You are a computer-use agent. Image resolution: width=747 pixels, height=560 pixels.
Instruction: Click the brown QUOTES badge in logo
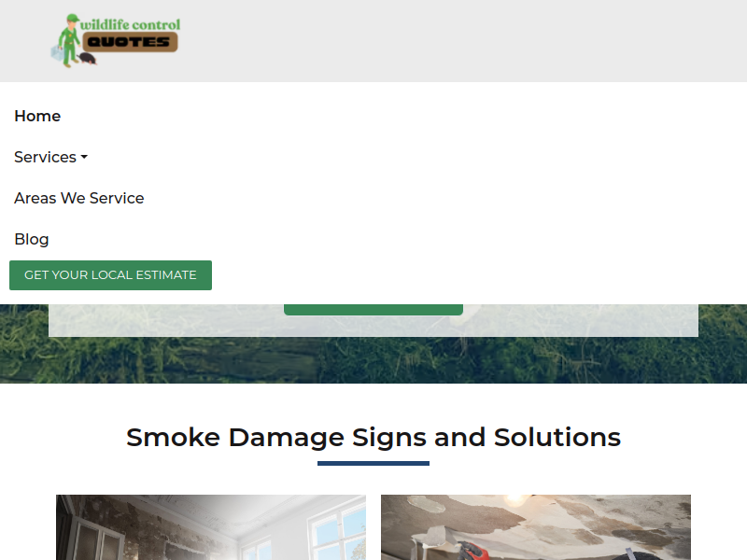130,42
